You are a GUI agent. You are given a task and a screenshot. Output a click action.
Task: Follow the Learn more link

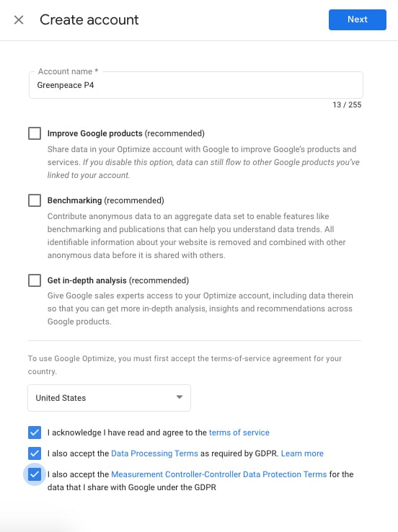[302, 453]
